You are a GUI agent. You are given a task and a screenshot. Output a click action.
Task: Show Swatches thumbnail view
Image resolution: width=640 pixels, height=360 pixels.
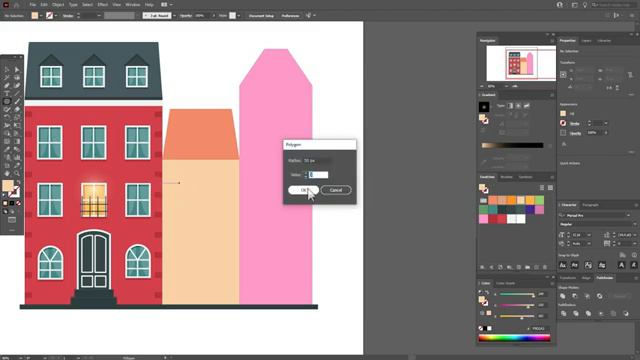550,188
